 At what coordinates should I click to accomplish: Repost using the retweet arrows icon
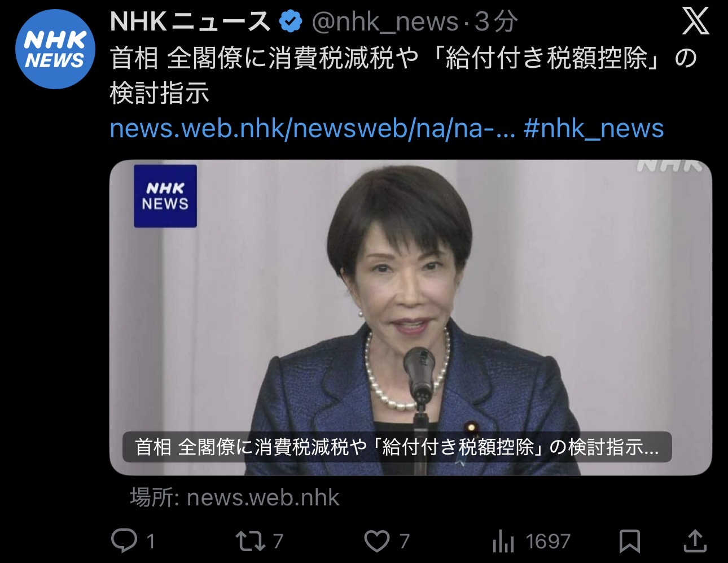(x=251, y=541)
